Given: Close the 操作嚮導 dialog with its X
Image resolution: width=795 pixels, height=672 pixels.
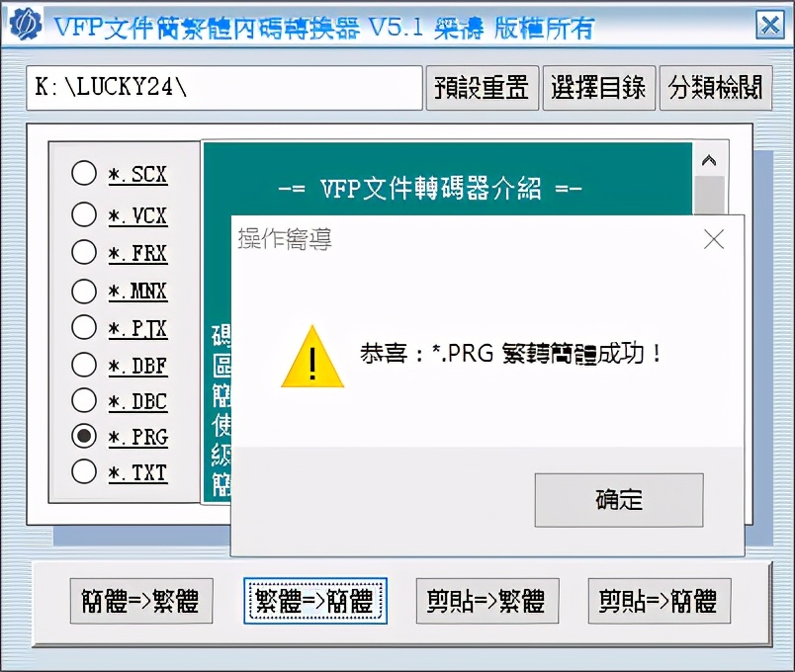Looking at the screenshot, I should pos(714,239).
